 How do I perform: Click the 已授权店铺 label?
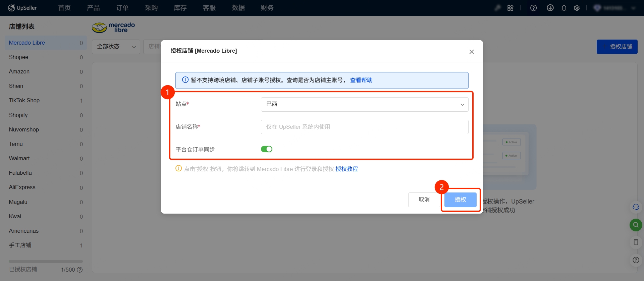click(23, 270)
